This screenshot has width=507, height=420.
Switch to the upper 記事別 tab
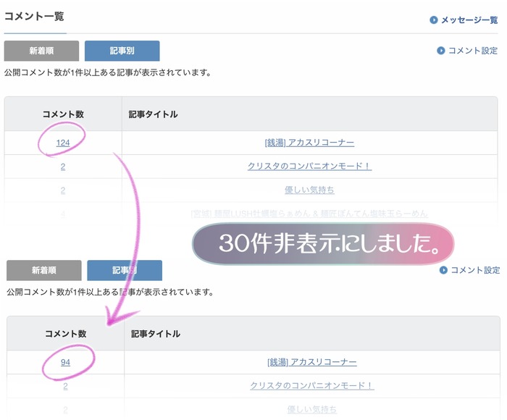coord(122,51)
